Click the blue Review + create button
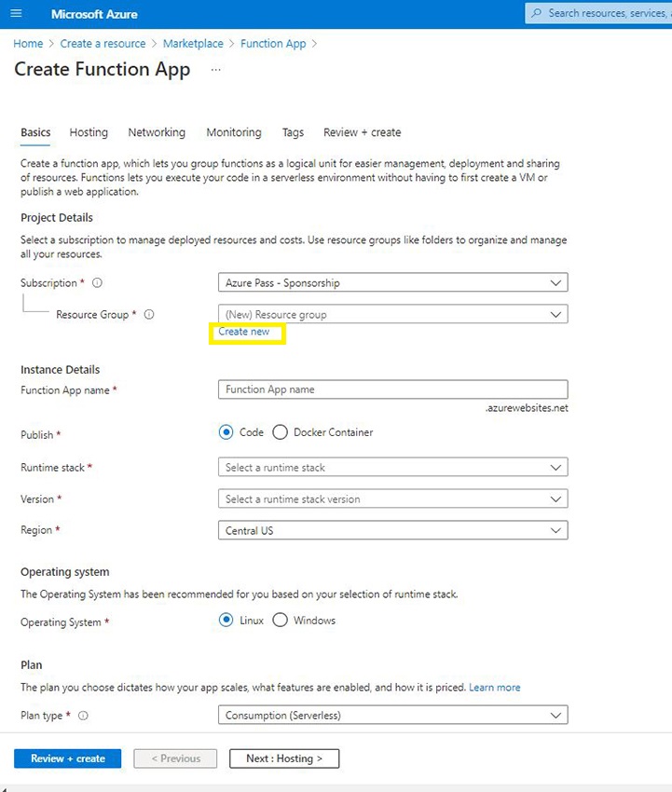 [x=68, y=758]
